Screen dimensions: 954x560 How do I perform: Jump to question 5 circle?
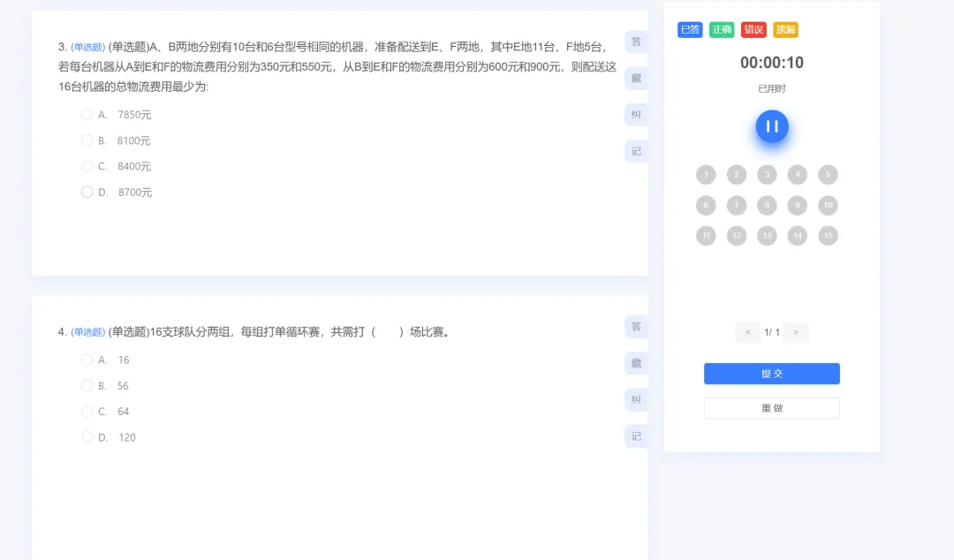click(828, 175)
